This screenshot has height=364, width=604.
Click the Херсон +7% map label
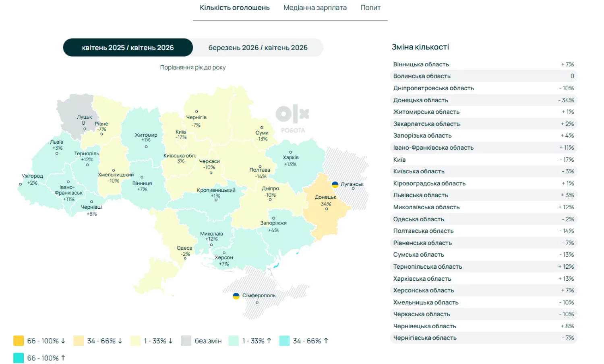pyautogui.click(x=224, y=261)
